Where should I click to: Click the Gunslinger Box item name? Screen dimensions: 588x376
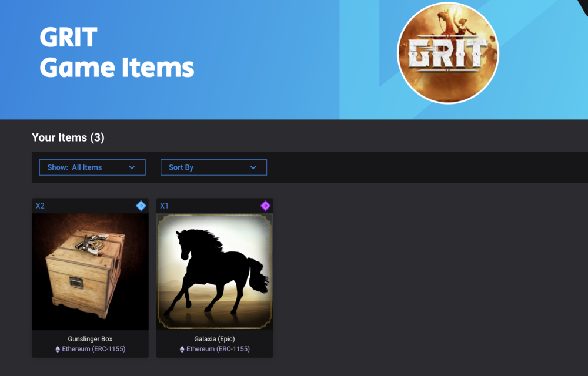[90, 339]
